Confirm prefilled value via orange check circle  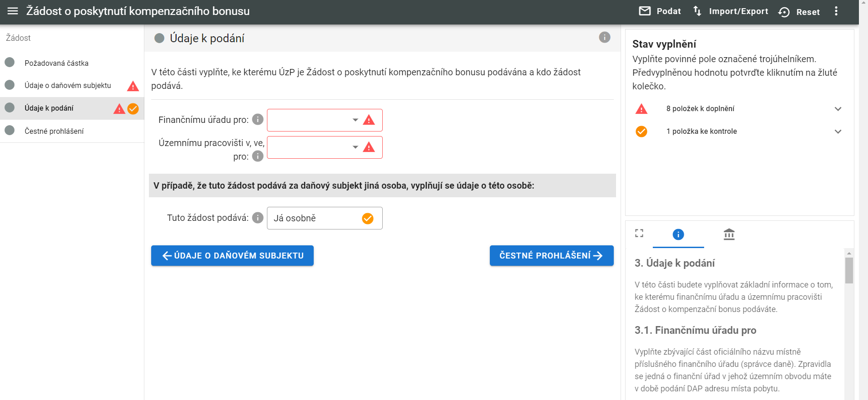coord(368,219)
